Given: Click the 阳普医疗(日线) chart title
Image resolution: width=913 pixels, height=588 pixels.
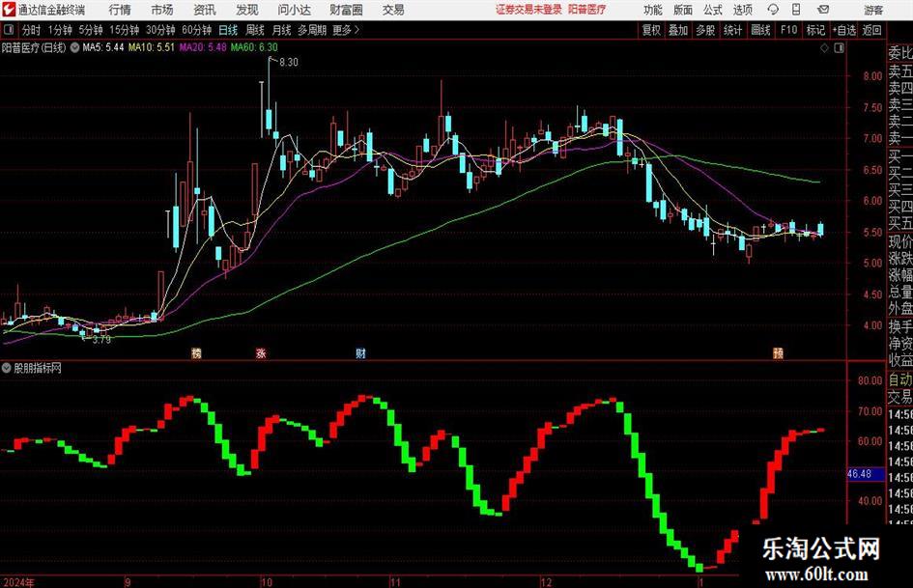Looking at the screenshot, I should point(34,47).
